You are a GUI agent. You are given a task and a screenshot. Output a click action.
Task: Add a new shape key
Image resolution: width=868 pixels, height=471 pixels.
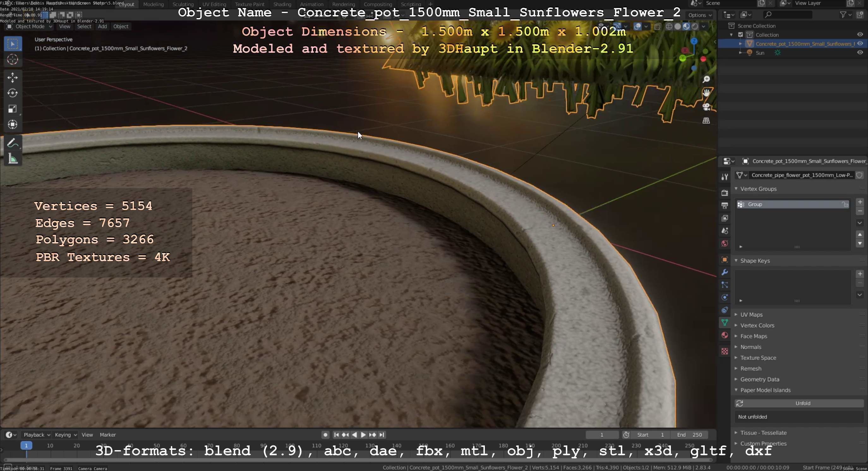[860, 274]
